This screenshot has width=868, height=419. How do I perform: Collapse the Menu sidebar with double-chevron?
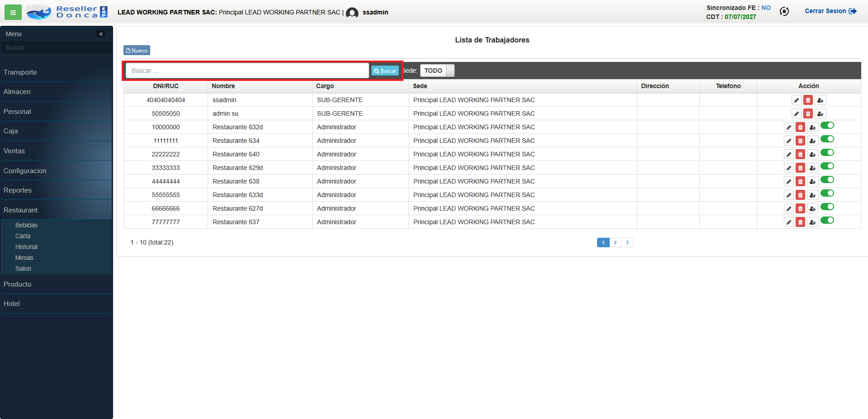(101, 34)
